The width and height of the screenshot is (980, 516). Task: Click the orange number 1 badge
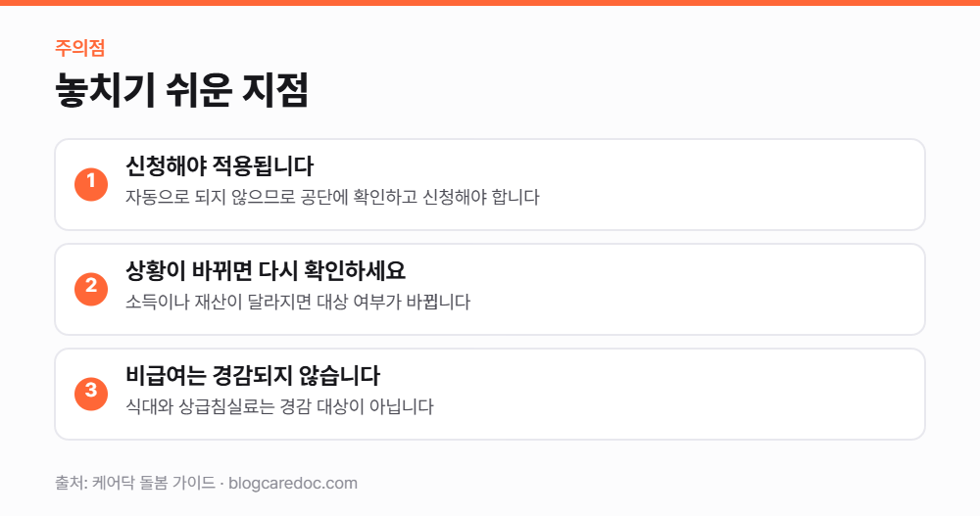(91, 184)
